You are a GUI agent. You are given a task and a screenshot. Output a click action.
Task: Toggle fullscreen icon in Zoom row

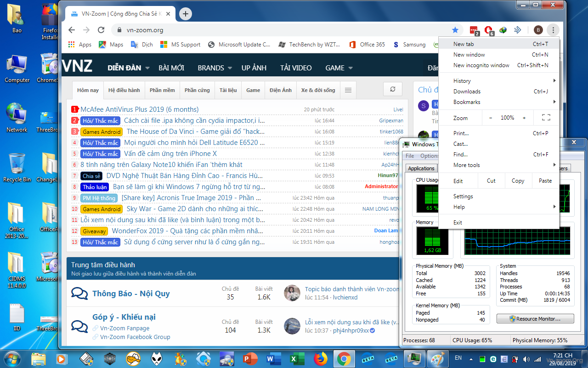[546, 118]
